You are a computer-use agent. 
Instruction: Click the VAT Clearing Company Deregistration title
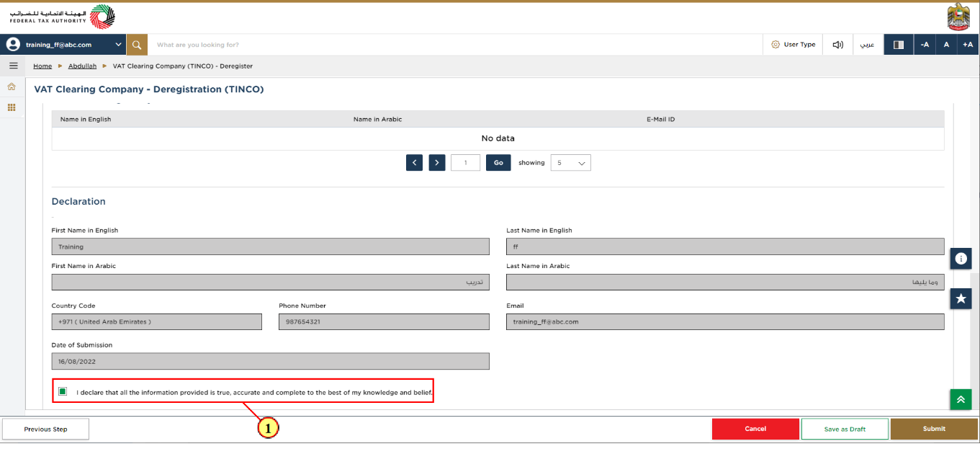149,89
